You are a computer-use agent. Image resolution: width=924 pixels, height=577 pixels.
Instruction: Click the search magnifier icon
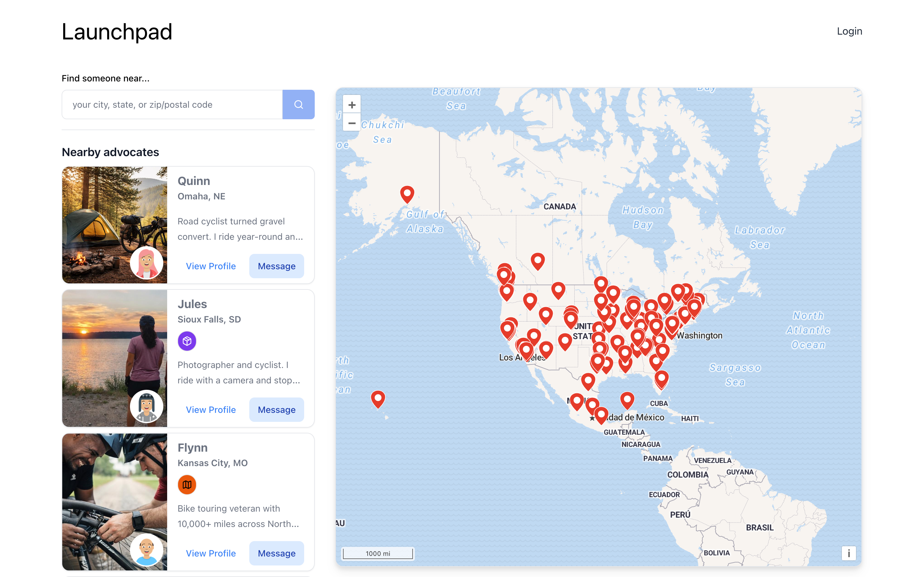pos(299,104)
